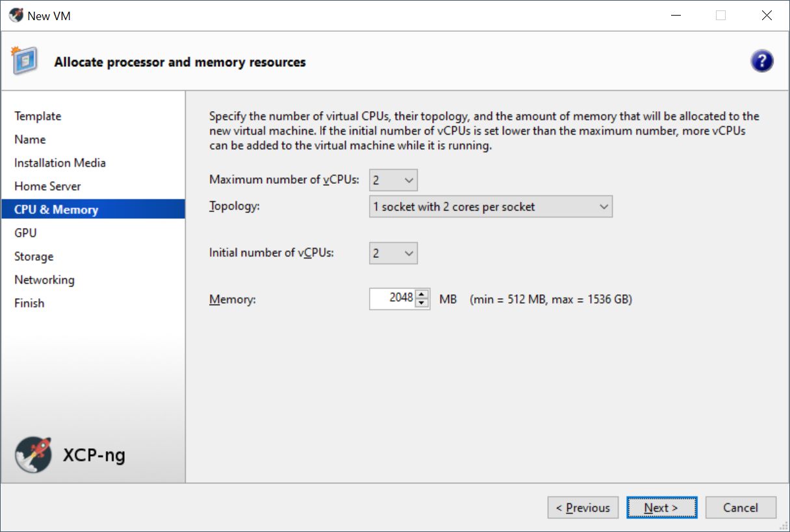The height and width of the screenshot is (532, 790).
Task: Click the Next button
Action: pos(661,508)
